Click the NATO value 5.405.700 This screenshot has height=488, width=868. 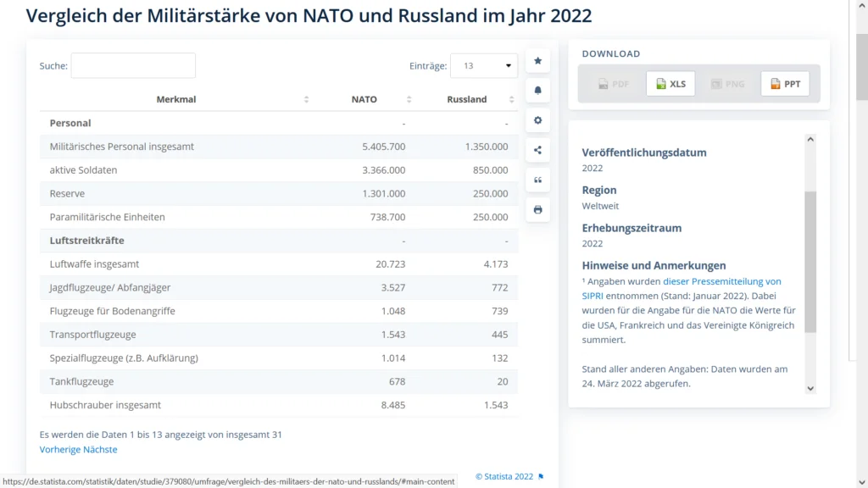coord(384,147)
